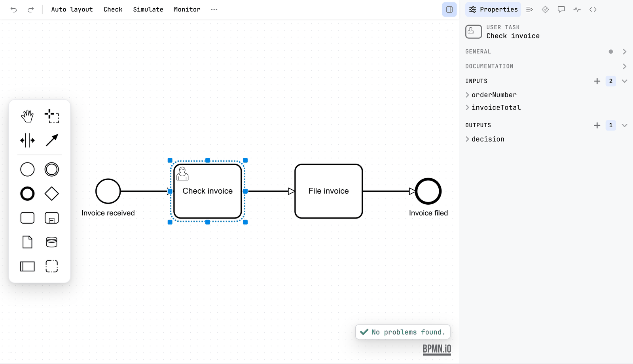This screenshot has height=364, width=633.
Task: Activate the hand tool
Action: pyautogui.click(x=27, y=116)
